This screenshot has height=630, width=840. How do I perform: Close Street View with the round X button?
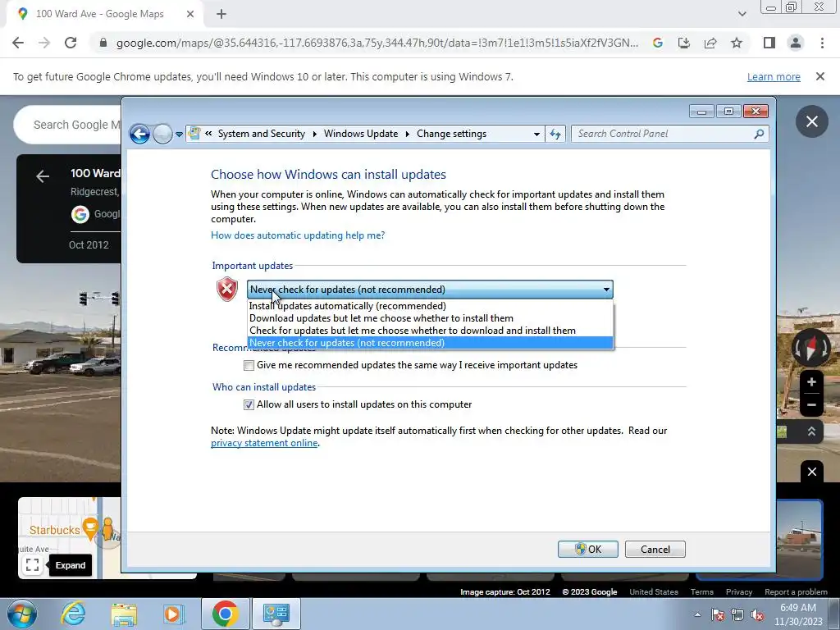click(x=811, y=121)
